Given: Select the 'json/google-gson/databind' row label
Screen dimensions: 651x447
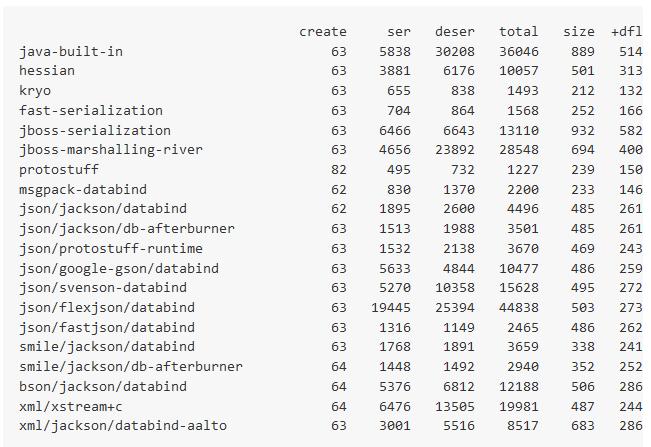Looking at the screenshot, I should coord(119,268).
